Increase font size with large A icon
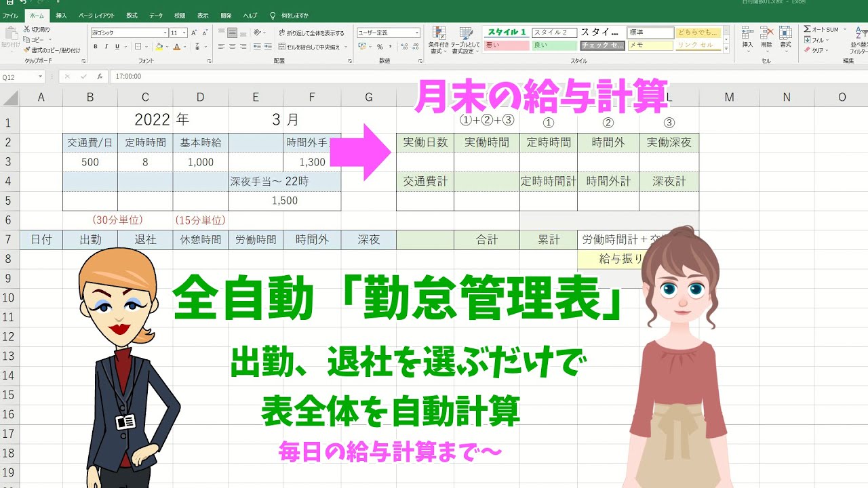Viewport: 868px width, 488px height. point(194,33)
